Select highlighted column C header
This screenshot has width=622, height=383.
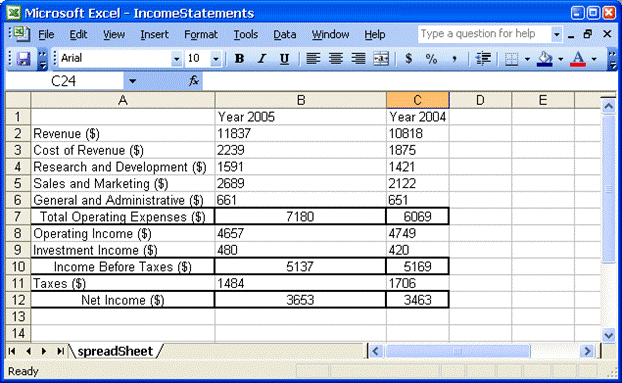[x=418, y=100]
